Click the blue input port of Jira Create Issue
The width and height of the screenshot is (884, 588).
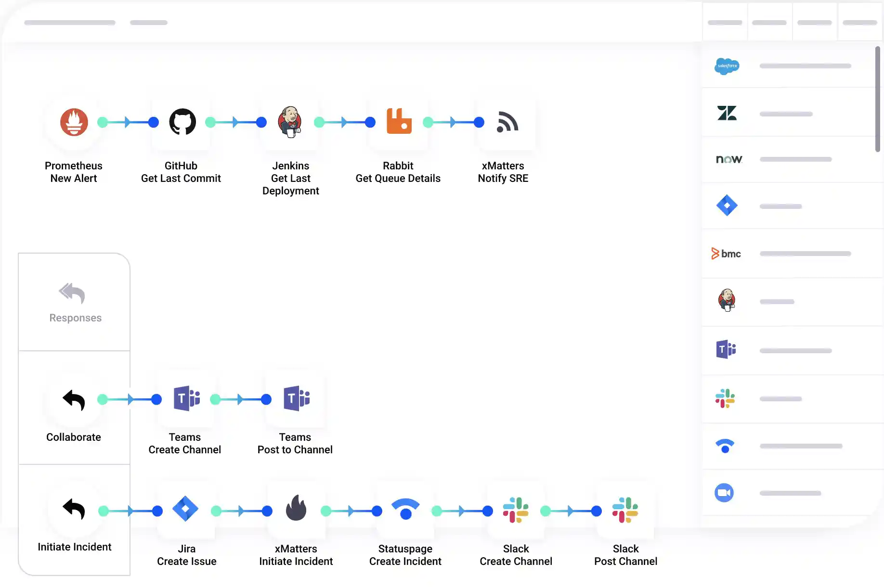157,511
